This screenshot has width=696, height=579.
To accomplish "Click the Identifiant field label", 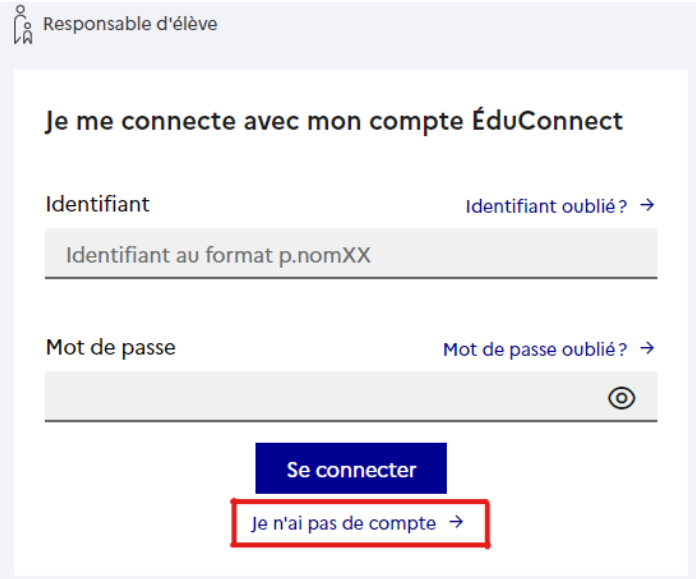I will pyautogui.click(x=98, y=204).
